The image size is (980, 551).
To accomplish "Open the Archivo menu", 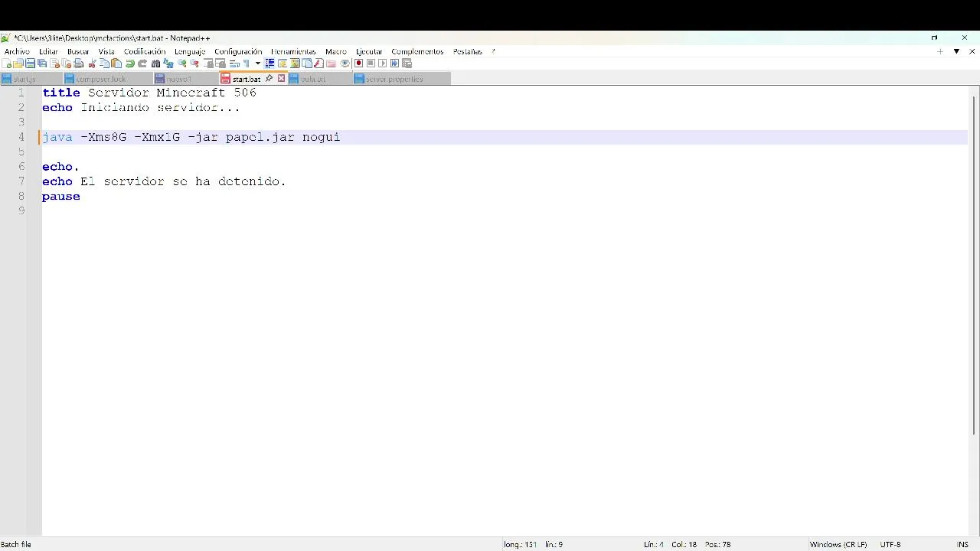I will click(x=17, y=51).
